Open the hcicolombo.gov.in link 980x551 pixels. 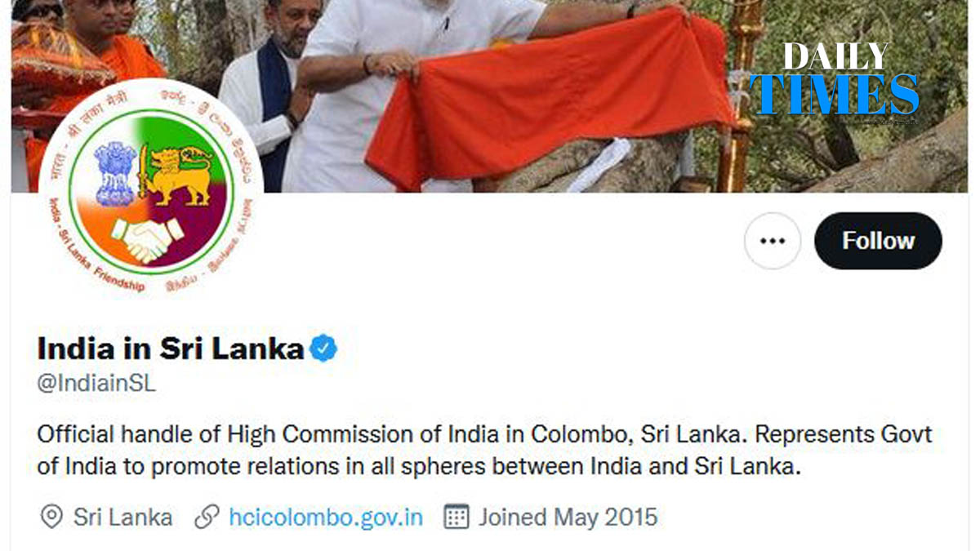(x=326, y=517)
